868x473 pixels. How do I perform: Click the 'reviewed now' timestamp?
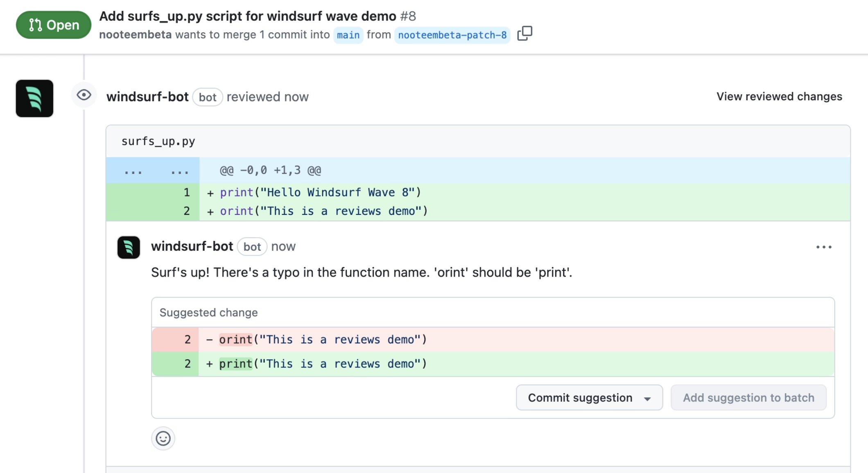pyautogui.click(x=268, y=97)
